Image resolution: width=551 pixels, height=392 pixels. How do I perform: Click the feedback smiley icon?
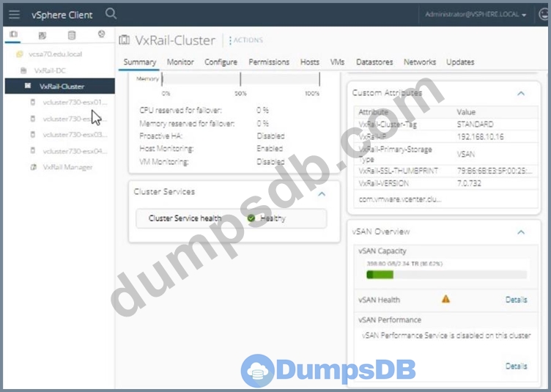pos(544,14)
